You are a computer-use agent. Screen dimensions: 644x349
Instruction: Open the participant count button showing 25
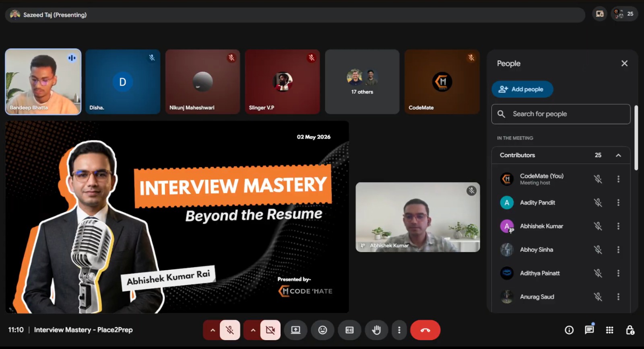[x=624, y=14]
